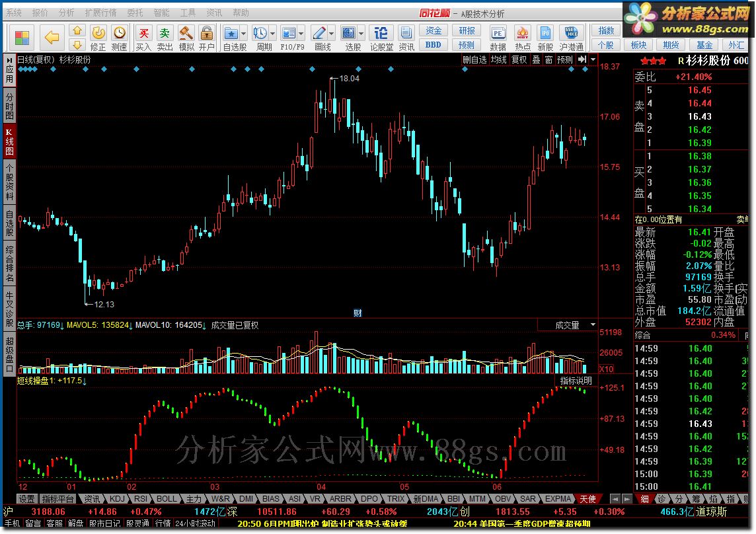
Task: Expand the 选股 dropdown arrow
Action: pyautogui.click(x=361, y=33)
